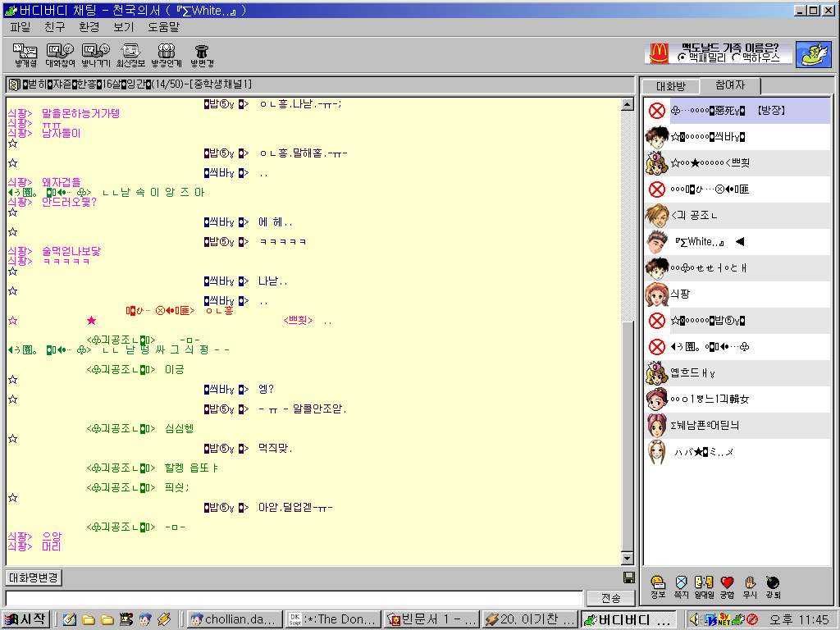Open the 환경 menu
Screen dimensions: 840x630
[x=89, y=27]
